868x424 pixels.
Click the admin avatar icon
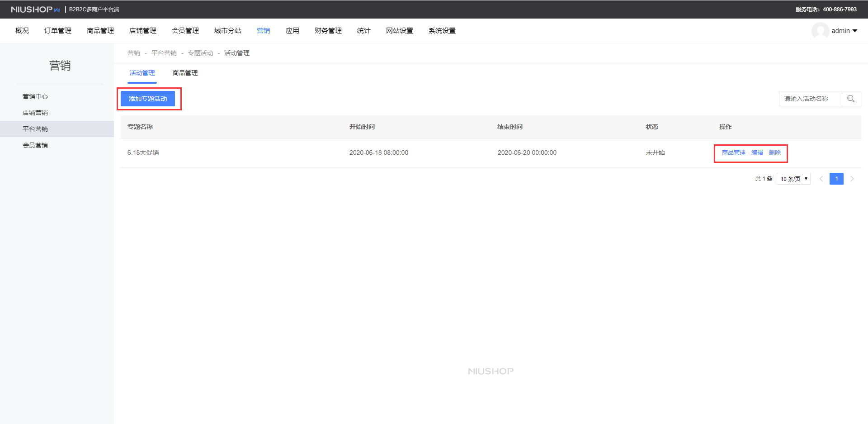820,31
